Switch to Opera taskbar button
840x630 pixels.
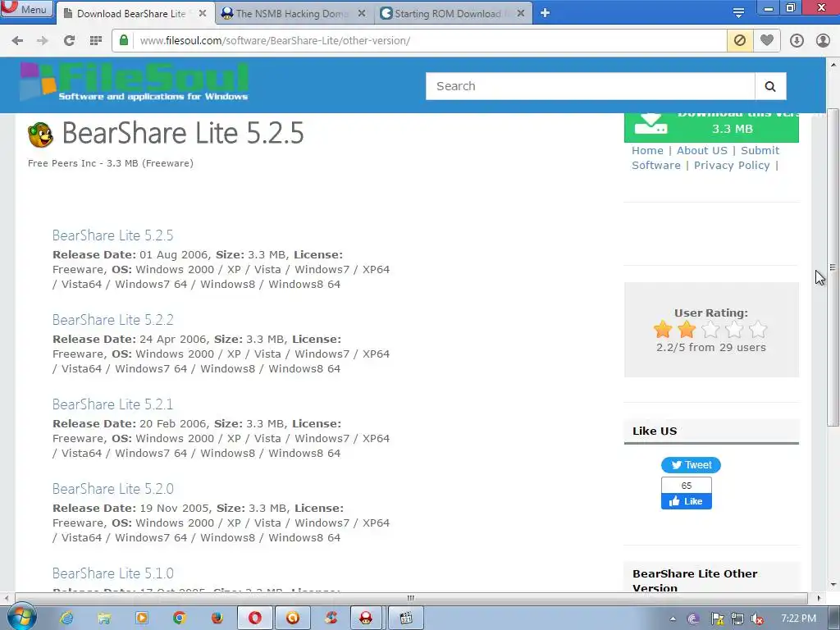click(x=255, y=619)
